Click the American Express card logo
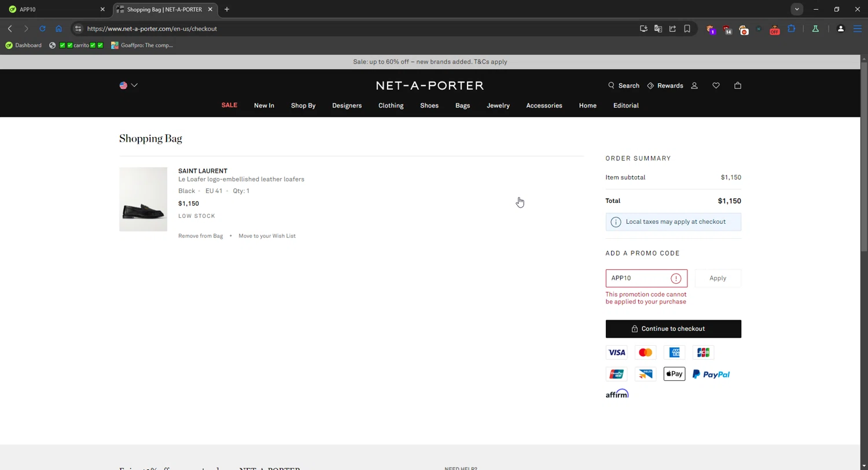Image resolution: width=868 pixels, height=470 pixels. [x=674, y=353]
